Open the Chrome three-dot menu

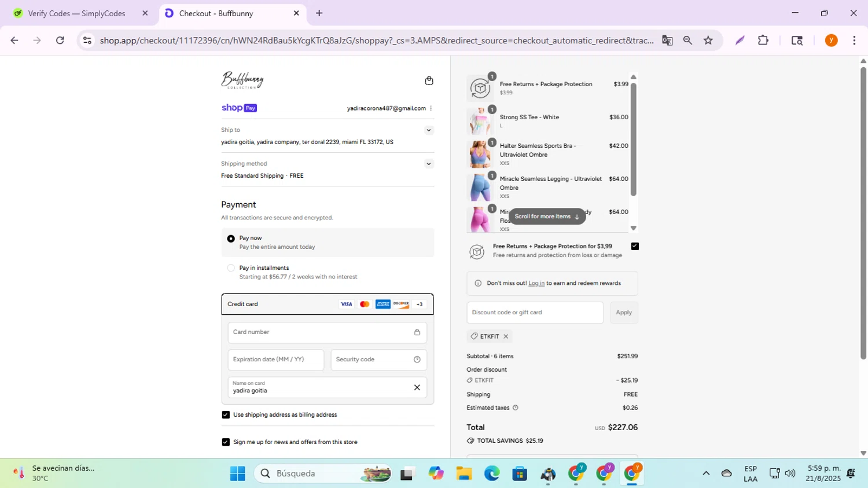tap(854, 41)
